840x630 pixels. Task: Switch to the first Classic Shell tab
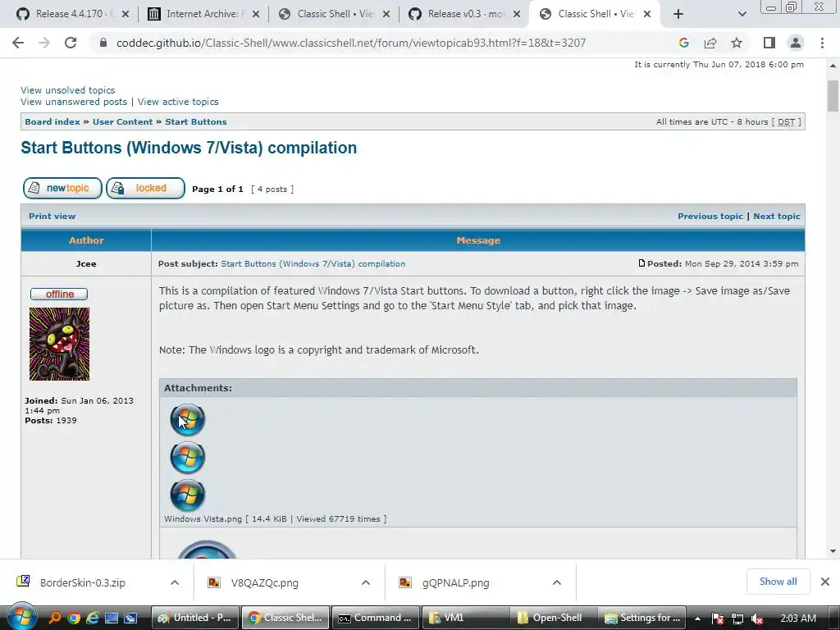pyautogui.click(x=335, y=14)
